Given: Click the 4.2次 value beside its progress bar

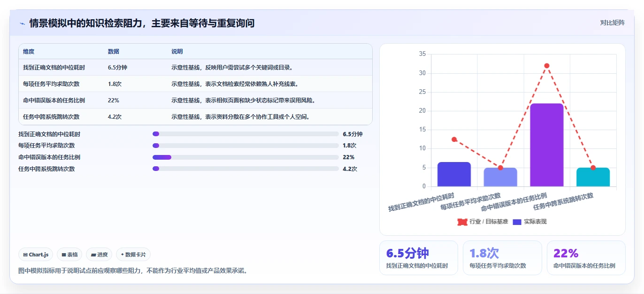Looking at the screenshot, I should pos(350,169).
